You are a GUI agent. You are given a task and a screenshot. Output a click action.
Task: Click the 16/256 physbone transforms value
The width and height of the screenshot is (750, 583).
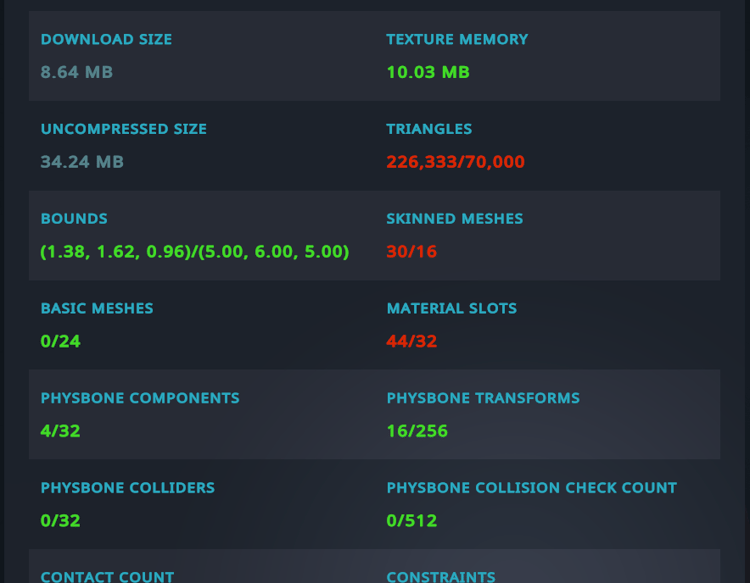417,431
